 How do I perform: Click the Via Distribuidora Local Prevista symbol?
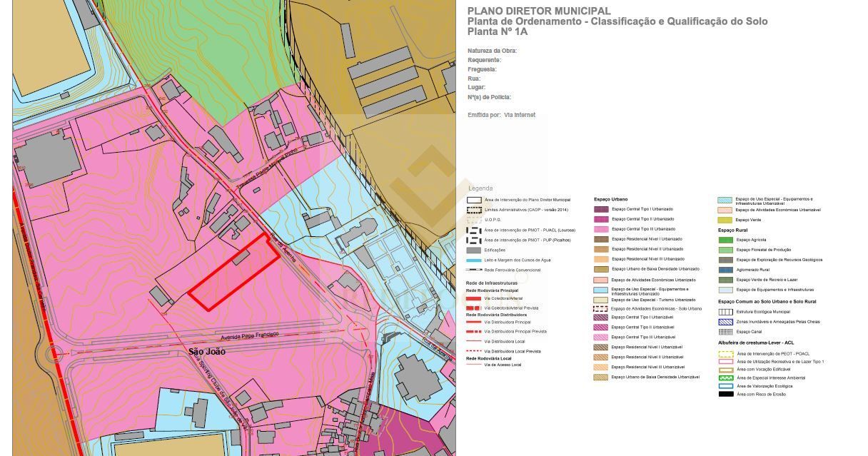click(x=473, y=351)
